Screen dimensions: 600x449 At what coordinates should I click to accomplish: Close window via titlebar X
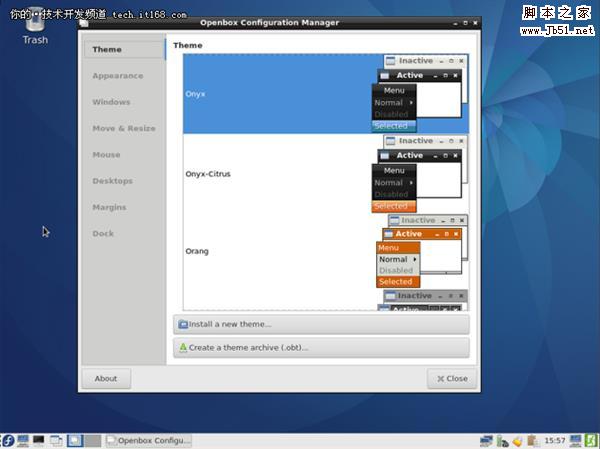coord(475,23)
